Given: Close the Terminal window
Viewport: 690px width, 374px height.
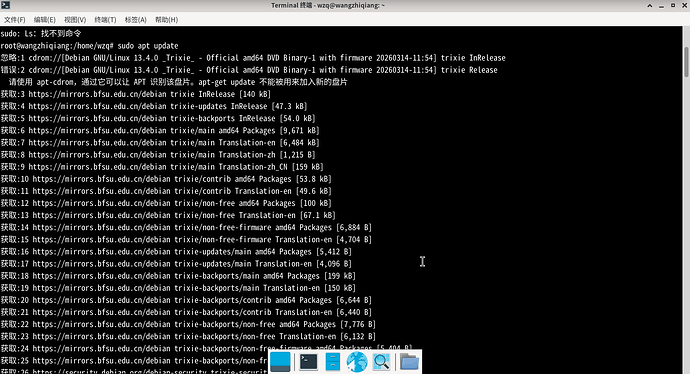Looking at the screenshot, I should (685, 5).
